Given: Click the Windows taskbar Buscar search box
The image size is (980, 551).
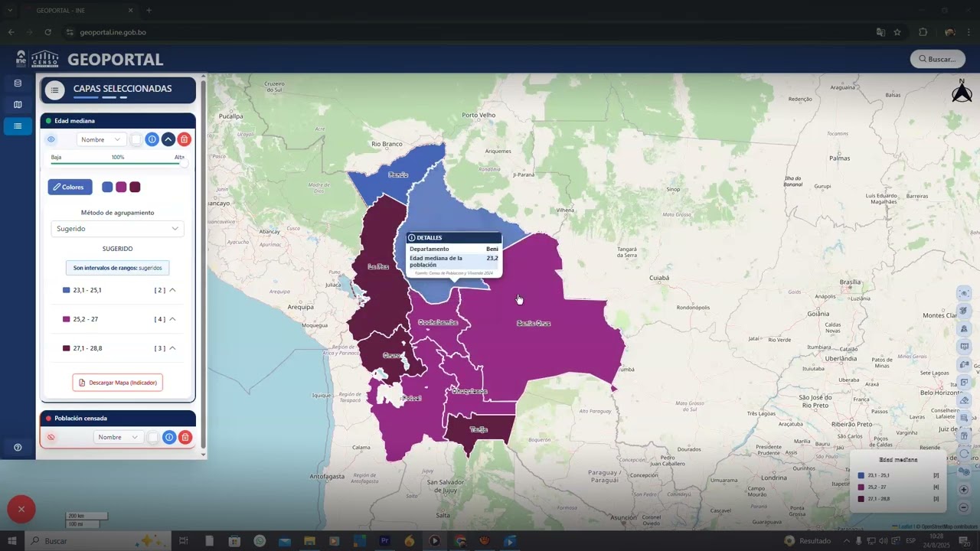Looking at the screenshot, I should (x=98, y=541).
